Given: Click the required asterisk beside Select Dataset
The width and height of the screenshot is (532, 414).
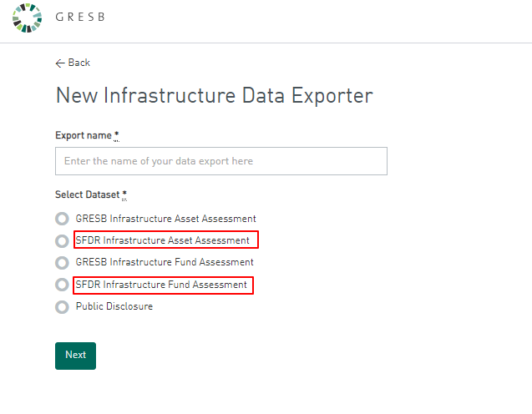Looking at the screenshot, I should point(124,194).
